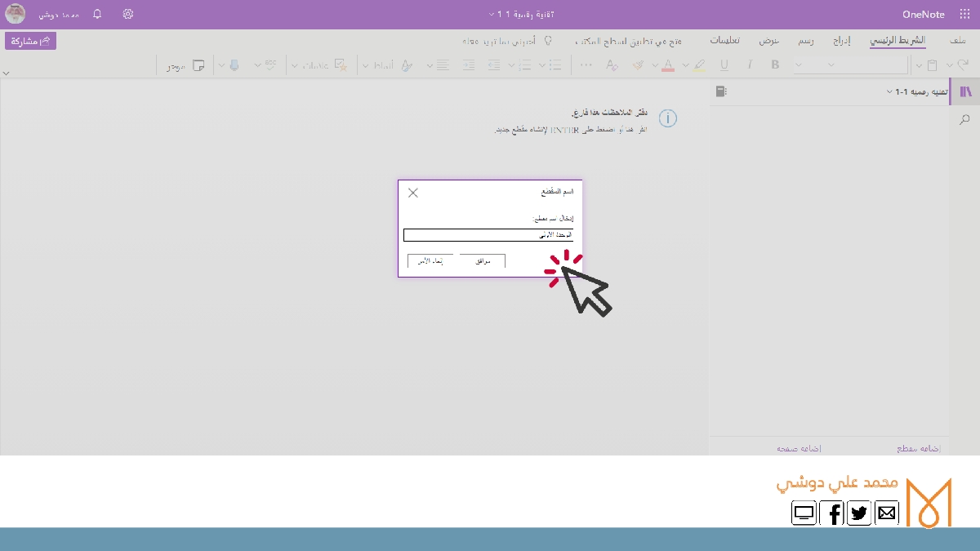Toggle italic formatting

(x=749, y=65)
